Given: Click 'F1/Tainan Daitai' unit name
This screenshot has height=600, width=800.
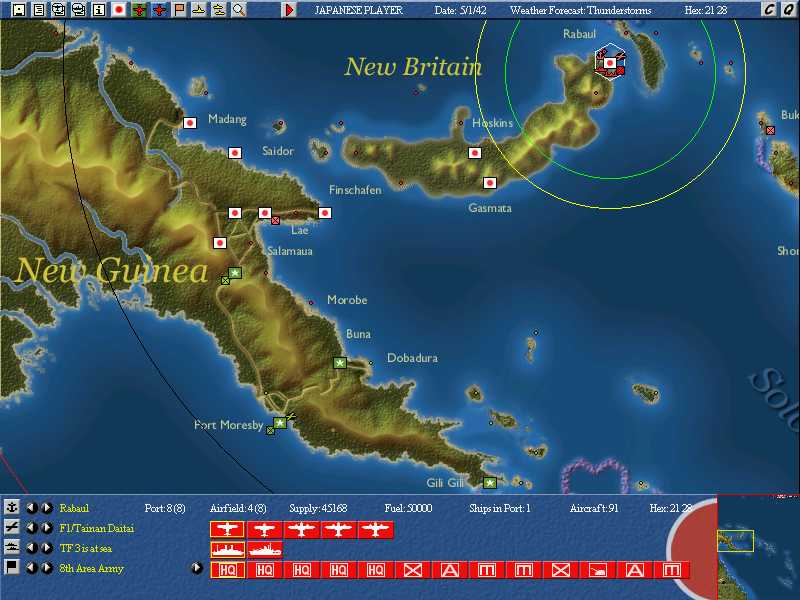Looking at the screenshot, I should 96,528.
